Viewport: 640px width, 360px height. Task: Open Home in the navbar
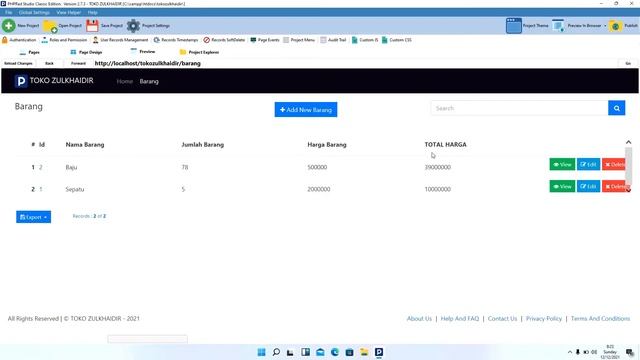click(124, 81)
